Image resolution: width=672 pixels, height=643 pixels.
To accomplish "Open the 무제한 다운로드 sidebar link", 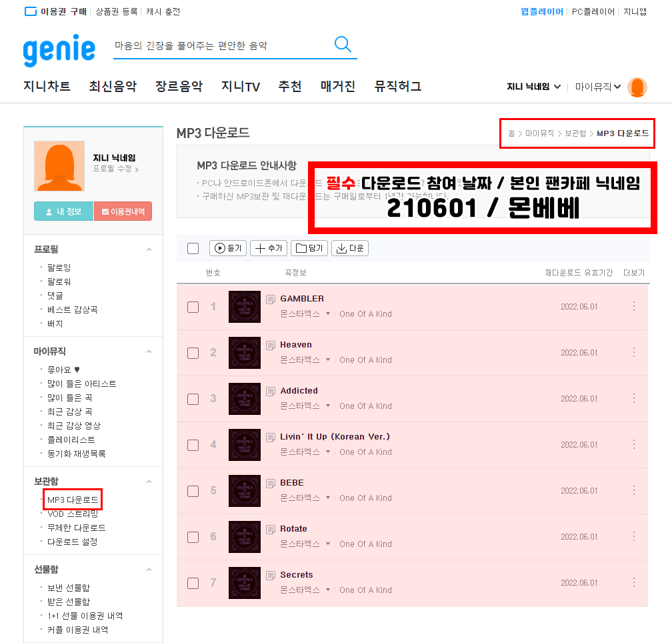I will click(76, 528).
